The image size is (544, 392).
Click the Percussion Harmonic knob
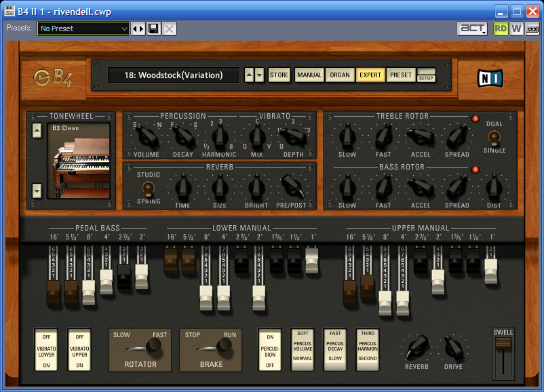[220, 136]
